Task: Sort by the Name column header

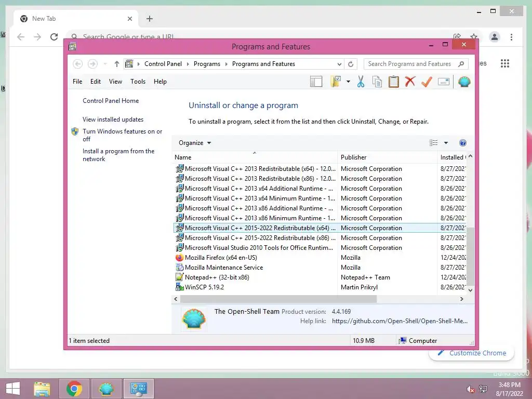Action: pos(255,157)
